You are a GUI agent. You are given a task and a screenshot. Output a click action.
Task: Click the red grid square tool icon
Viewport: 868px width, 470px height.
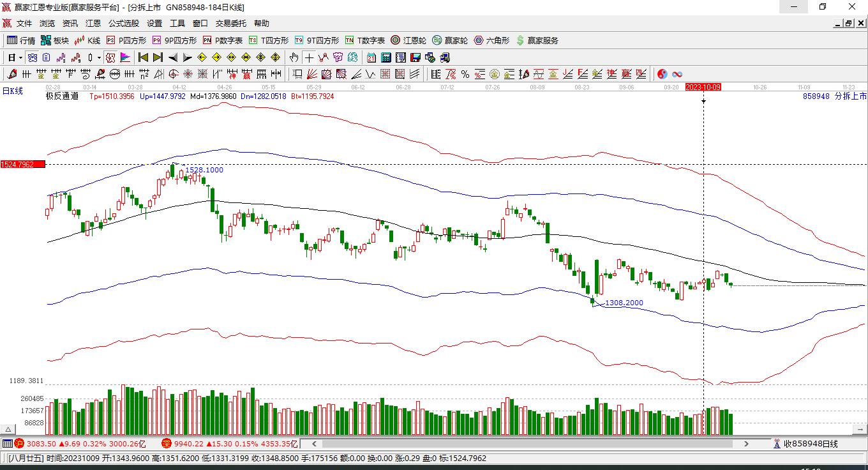click(385, 74)
